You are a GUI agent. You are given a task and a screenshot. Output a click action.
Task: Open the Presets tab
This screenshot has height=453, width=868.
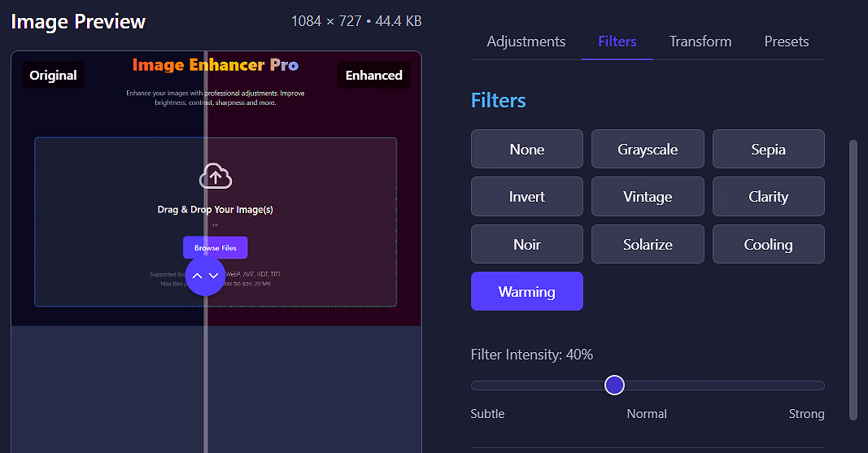pyautogui.click(x=786, y=41)
